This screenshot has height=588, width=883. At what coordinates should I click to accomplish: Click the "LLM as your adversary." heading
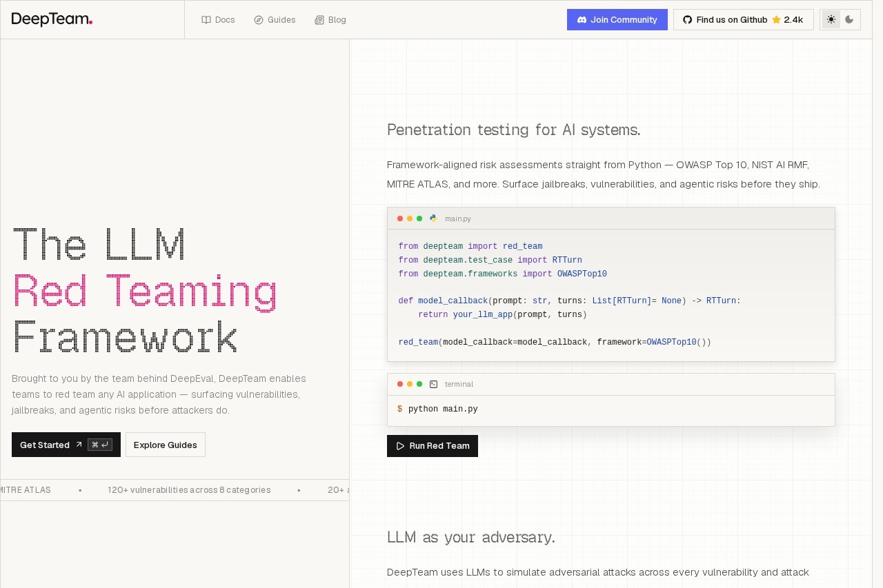point(471,537)
